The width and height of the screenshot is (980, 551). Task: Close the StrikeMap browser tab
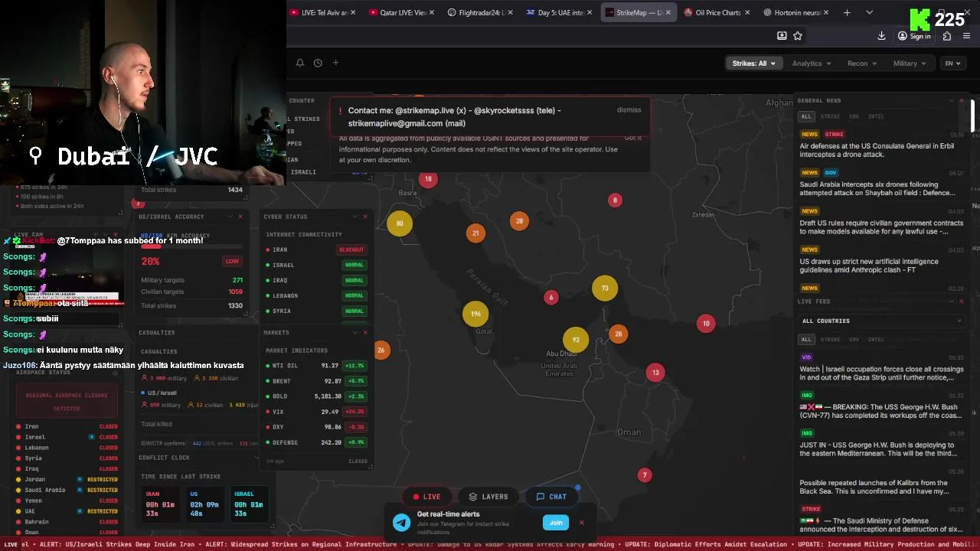point(668,12)
